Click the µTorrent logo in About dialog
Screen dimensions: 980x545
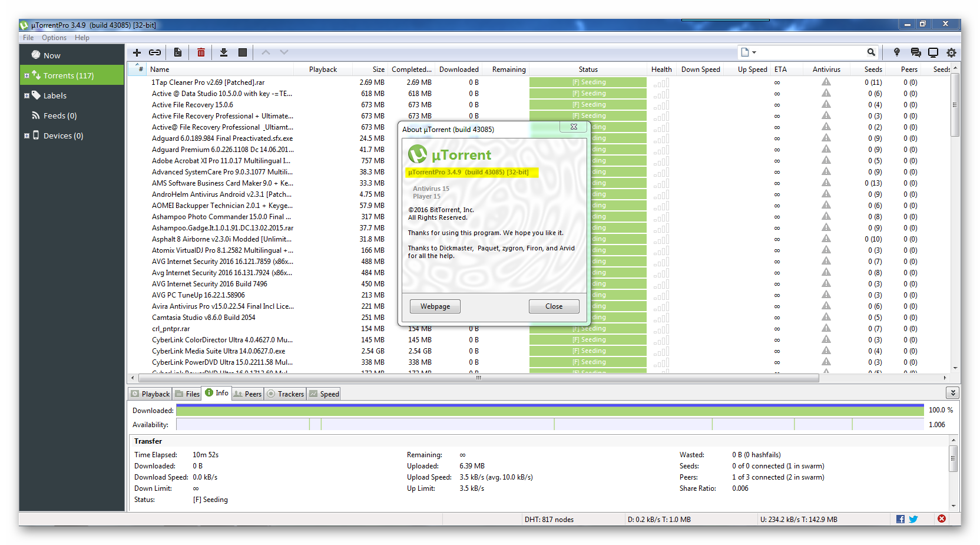tap(418, 154)
